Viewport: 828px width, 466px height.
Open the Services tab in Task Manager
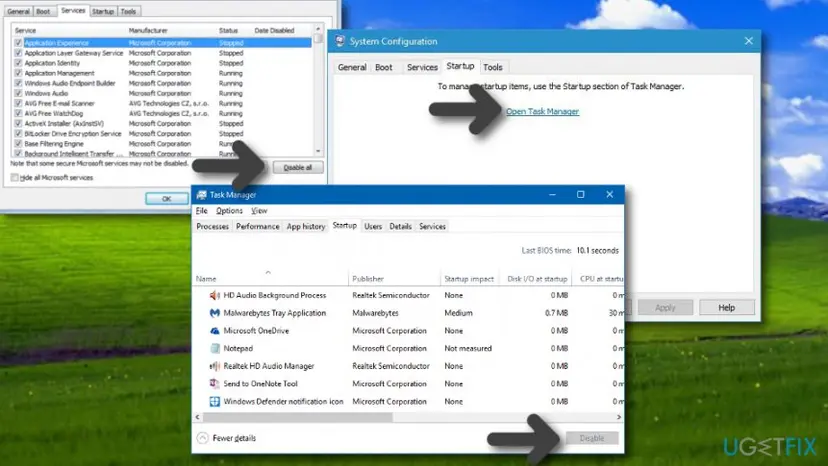[432, 226]
